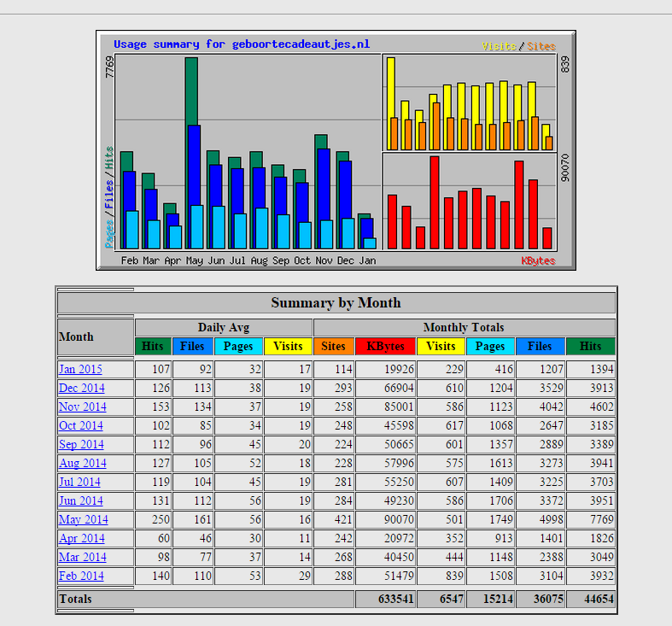Click the Aug 2014 daily pages value 52
672x626 pixels.
click(x=255, y=464)
